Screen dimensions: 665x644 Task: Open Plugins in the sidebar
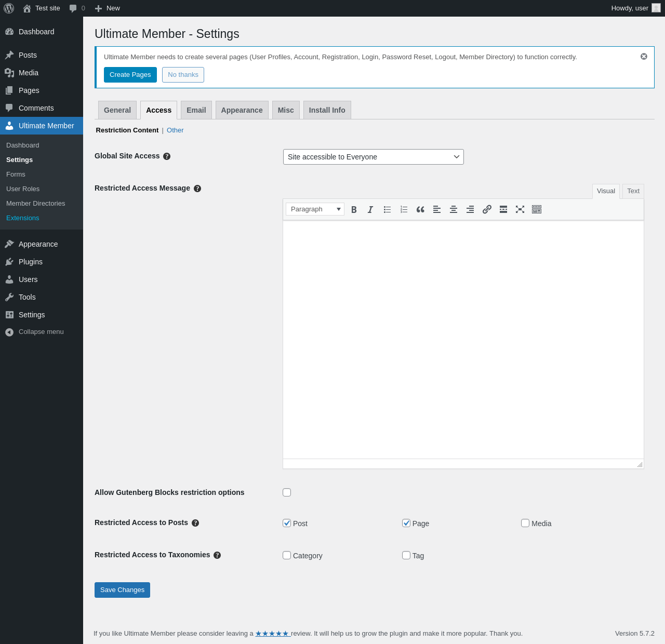click(x=42, y=262)
